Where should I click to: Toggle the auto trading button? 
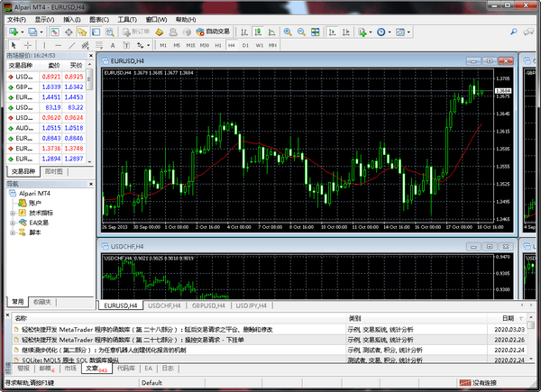click(x=213, y=32)
